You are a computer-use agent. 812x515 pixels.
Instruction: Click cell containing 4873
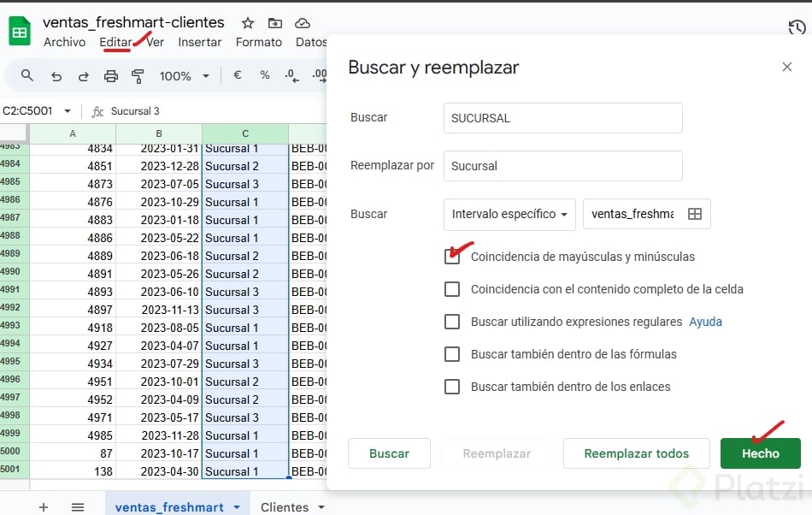73,184
